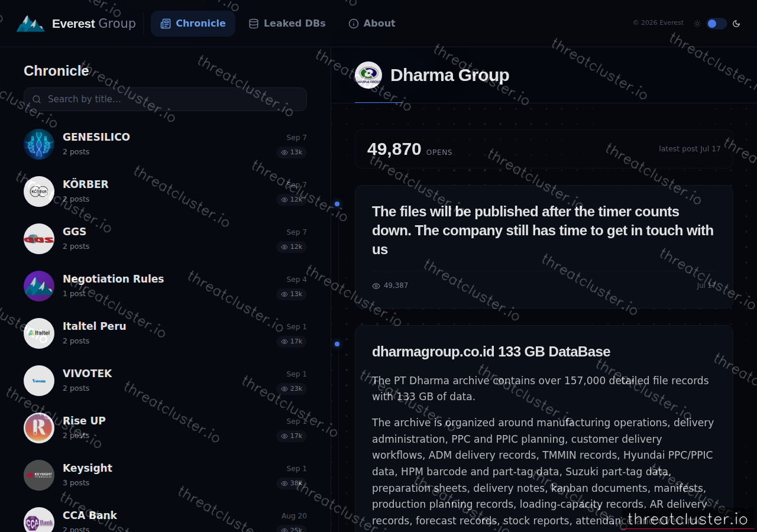Viewport: 757px width, 532px height.
Task: Click the GGS logo avatar
Action: pyautogui.click(x=39, y=239)
